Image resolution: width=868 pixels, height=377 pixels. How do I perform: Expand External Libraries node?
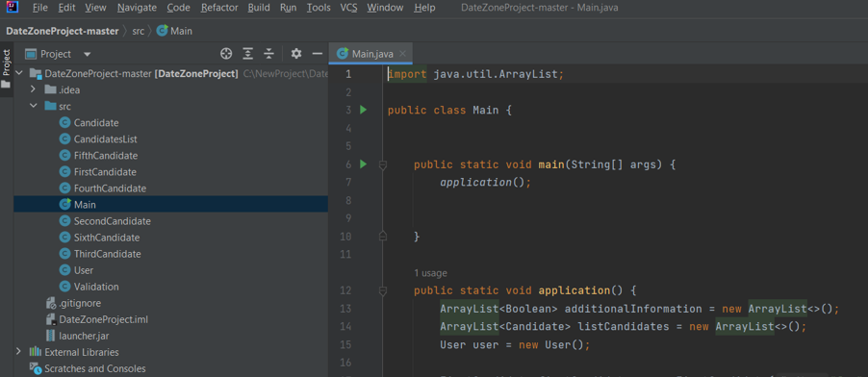pos(19,352)
